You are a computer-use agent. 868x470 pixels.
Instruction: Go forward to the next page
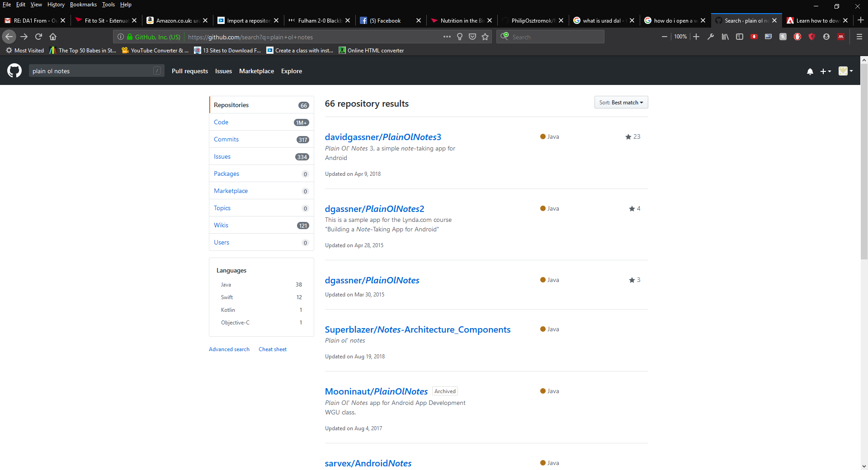[24, 37]
